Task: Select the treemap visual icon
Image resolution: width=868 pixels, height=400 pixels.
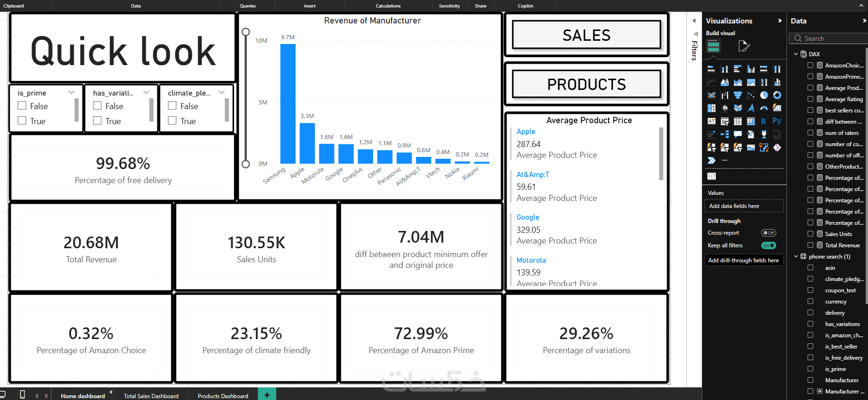Action: [x=712, y=108]
